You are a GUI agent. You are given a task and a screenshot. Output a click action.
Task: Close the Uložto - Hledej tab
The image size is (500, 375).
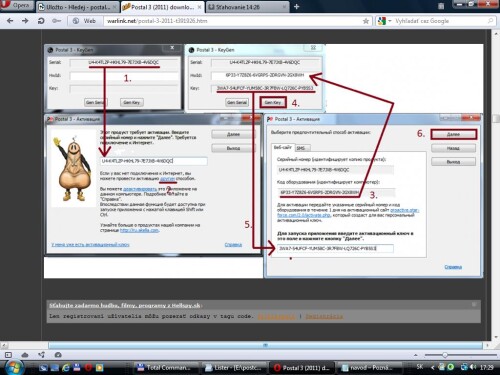115,7
